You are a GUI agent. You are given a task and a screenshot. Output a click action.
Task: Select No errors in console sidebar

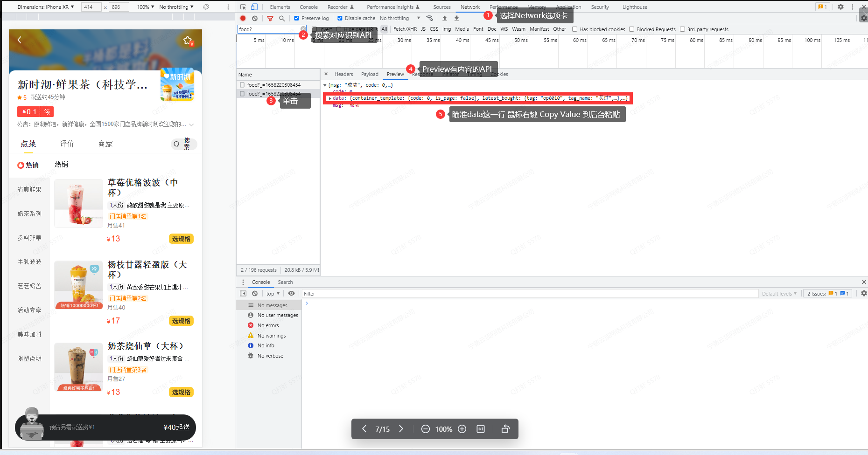[268, 325]
